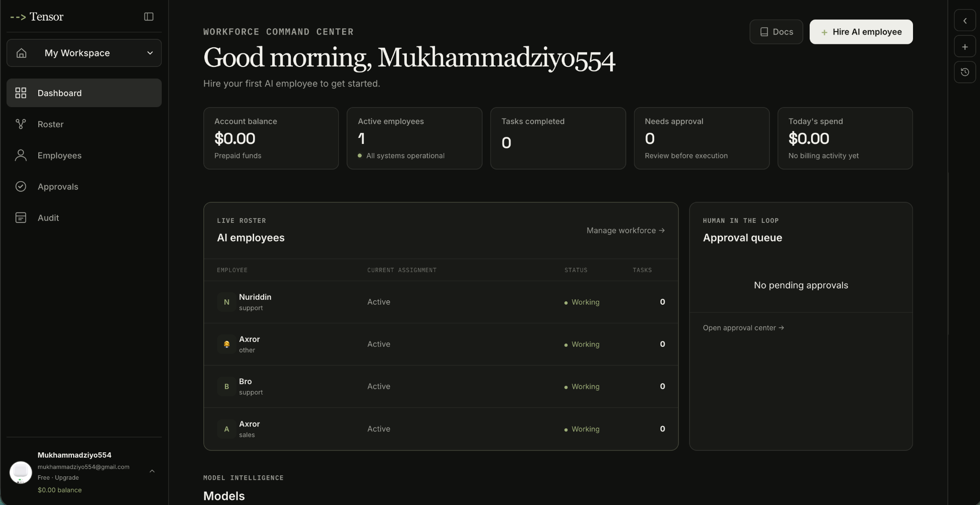Collapse the sidebar with the panel icon
980x505 pixels.
(x=149, y=17)
